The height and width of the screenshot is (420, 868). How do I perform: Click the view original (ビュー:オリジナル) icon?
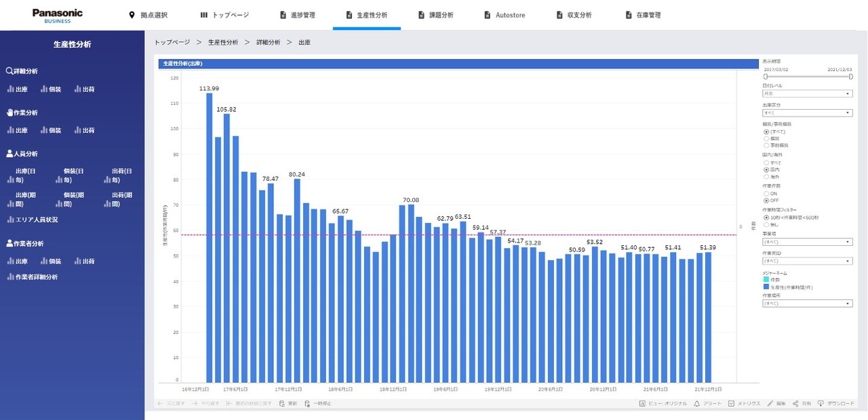tap(642, 404)
